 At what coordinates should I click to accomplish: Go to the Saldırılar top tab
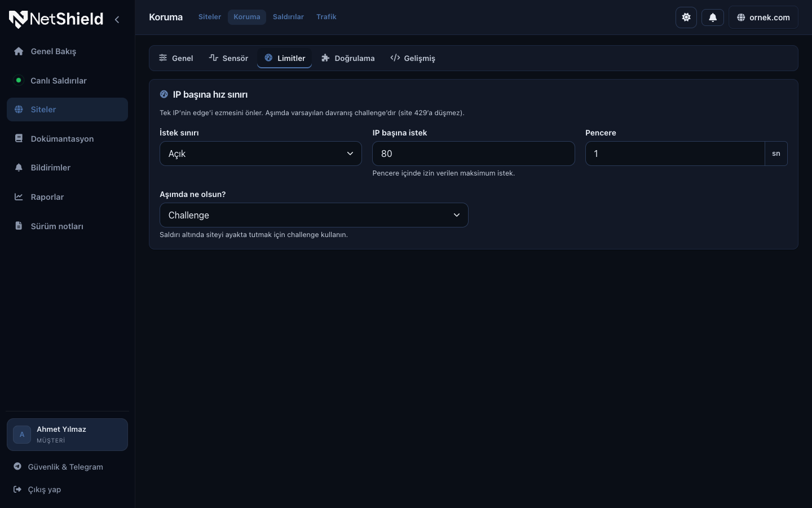pyautogui.click(x=288, y=17)
